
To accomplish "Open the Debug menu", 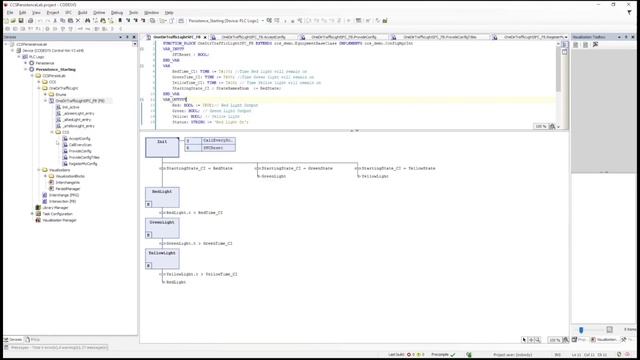I will click(117, 13).
